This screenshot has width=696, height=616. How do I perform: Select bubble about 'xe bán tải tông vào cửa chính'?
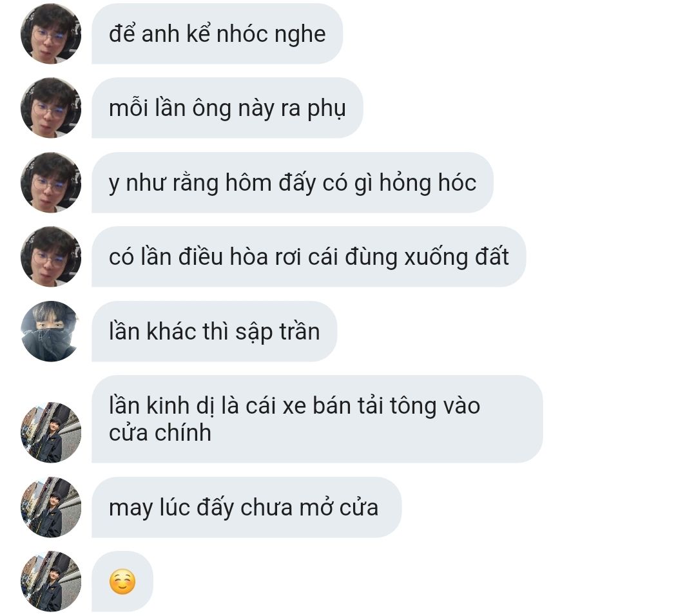(317, 419)
